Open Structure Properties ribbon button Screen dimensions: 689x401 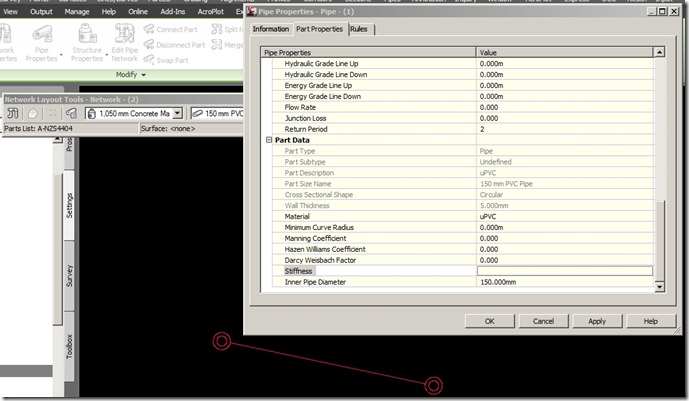87,43
